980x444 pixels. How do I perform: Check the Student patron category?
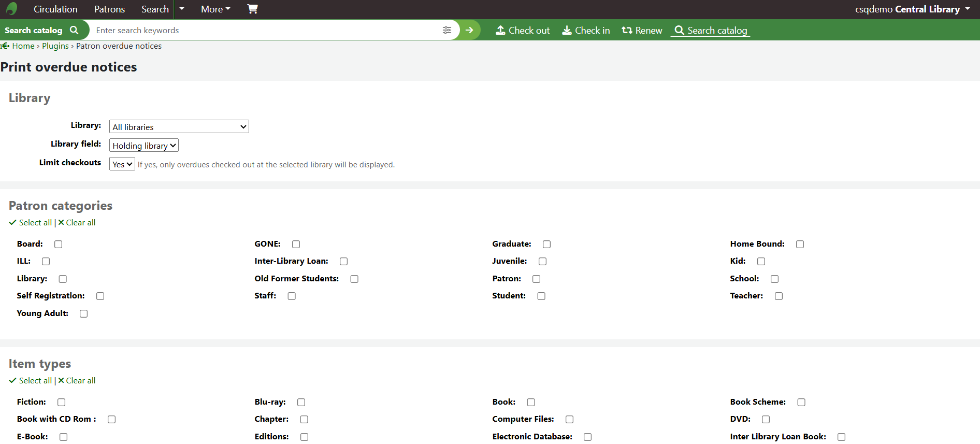[x=541, y=296]
